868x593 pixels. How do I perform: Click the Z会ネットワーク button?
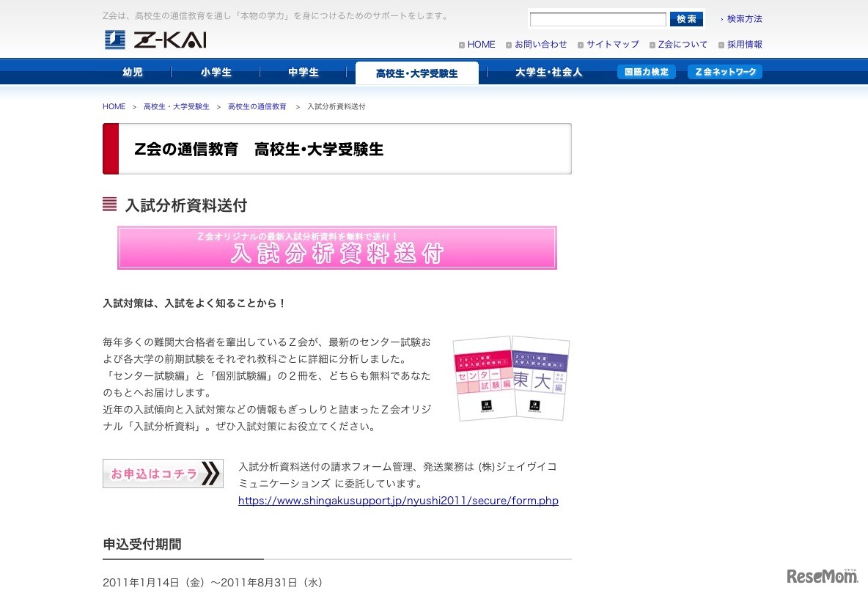tap(724, 71)
